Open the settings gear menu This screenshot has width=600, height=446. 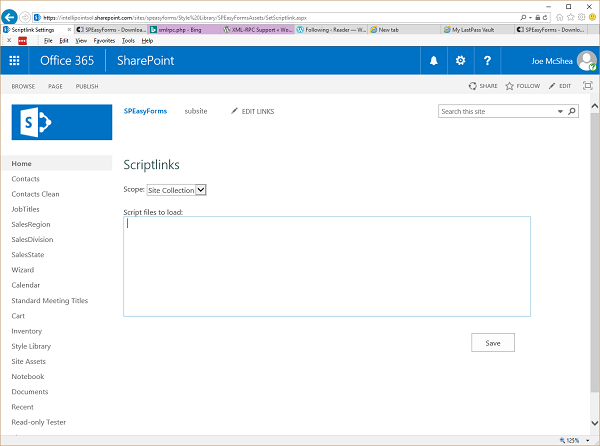tap(460, 60)
